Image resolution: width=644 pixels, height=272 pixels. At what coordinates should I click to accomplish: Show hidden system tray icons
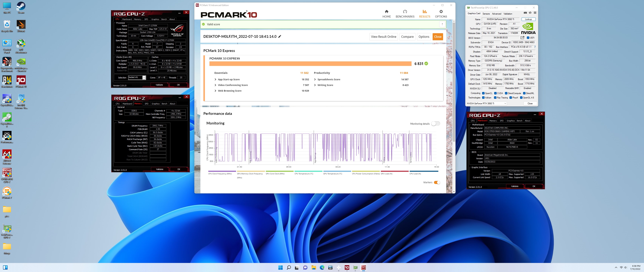click(616, 267)
